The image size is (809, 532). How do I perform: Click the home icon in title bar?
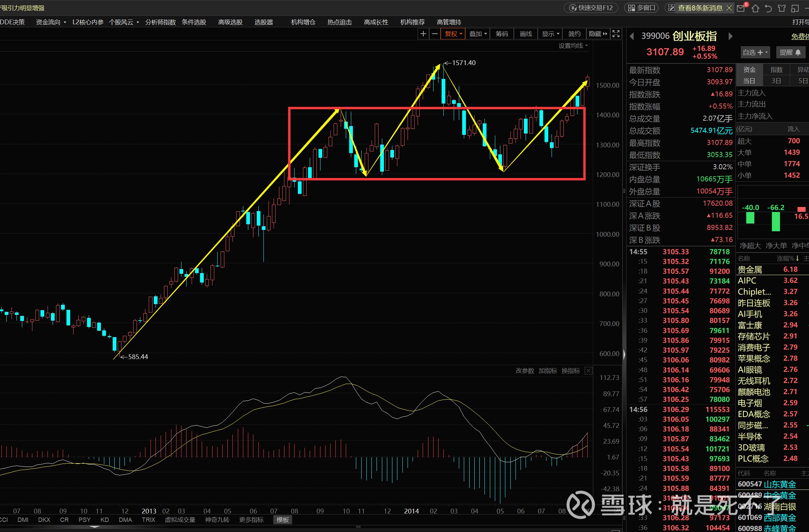755,8
